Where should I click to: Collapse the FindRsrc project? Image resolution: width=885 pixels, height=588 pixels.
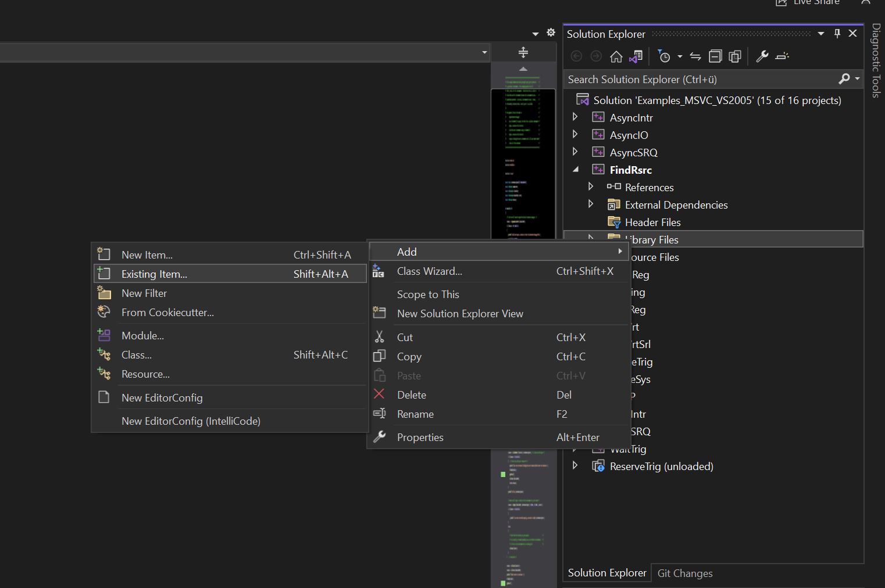(576, 170)
